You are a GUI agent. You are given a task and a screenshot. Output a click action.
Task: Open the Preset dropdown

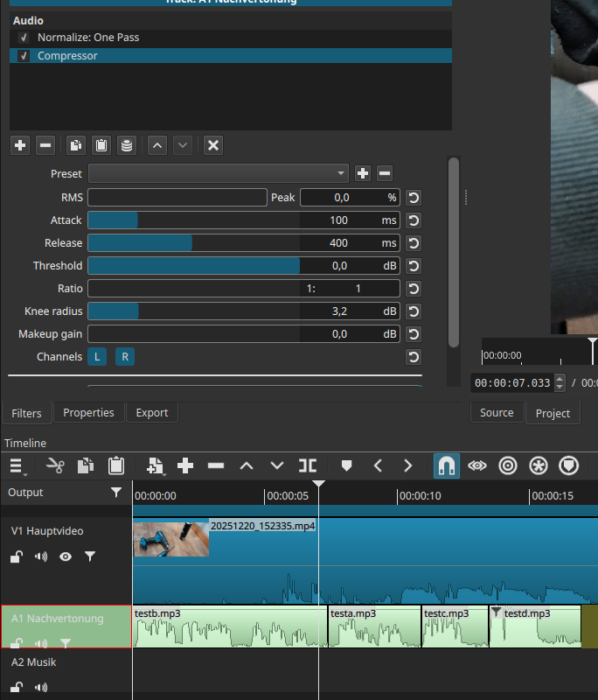(x=218, y=173)
